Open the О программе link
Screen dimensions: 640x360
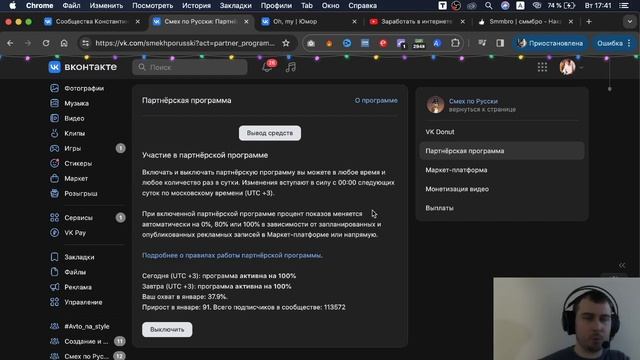click(x=376, y=100)
